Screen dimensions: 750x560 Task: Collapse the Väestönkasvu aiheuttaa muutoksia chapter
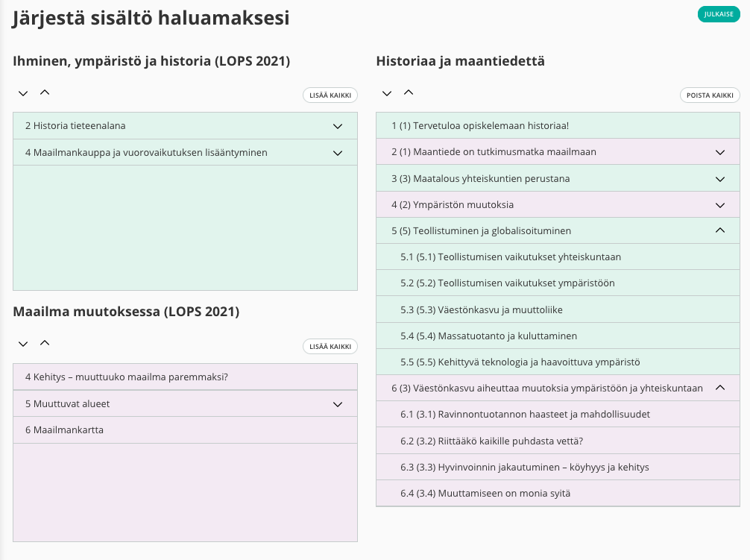[719, 388]
